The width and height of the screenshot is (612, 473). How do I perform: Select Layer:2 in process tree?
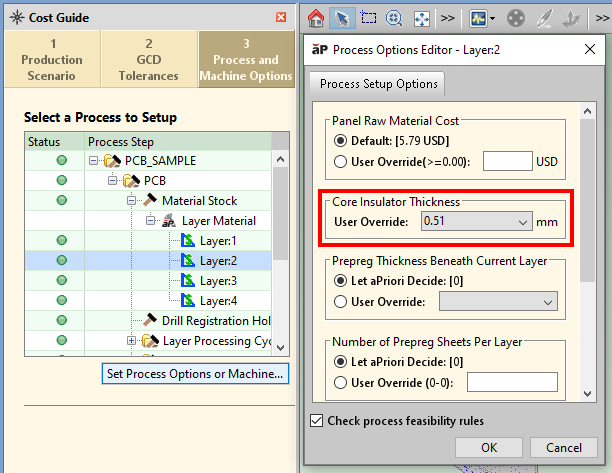pyautogui.click(x=218, y=260)
